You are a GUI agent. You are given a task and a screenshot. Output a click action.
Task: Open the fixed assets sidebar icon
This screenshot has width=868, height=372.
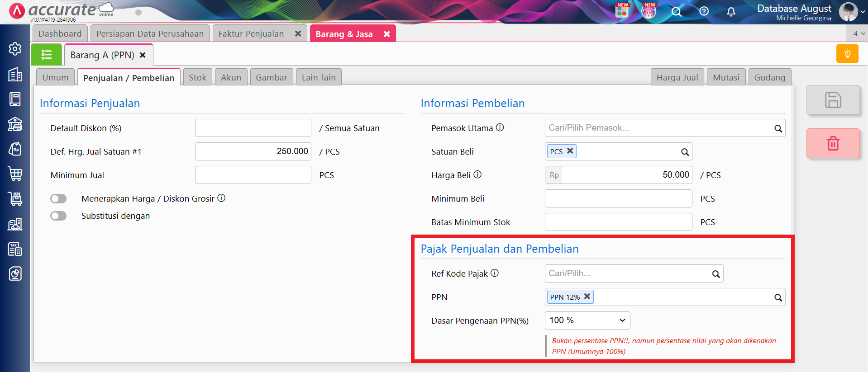pyautogui.click(x=15, y=224)
